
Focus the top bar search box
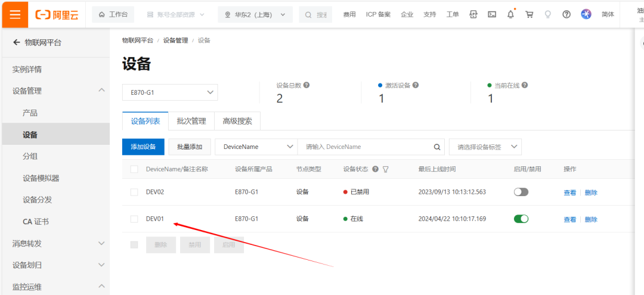[315, 14]
